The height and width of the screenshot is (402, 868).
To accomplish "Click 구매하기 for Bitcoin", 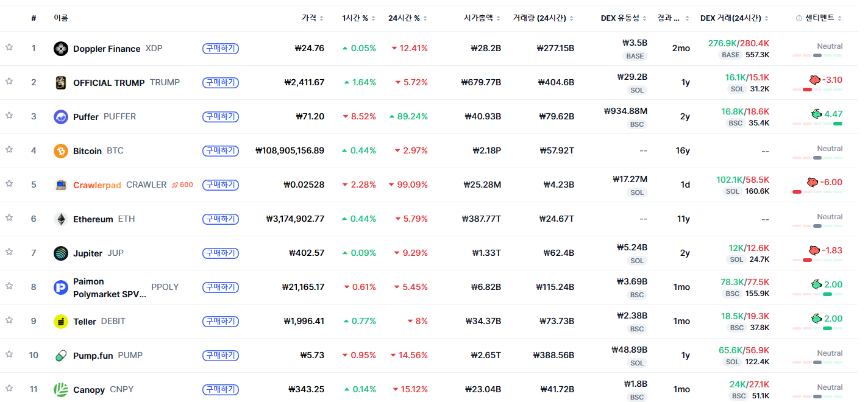I will coord(220,150).
